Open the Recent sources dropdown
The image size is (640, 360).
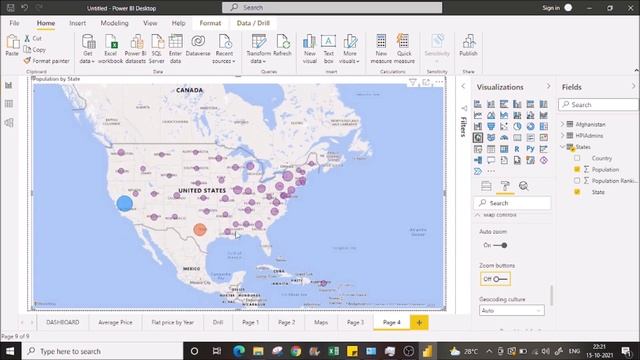(224, 49)
